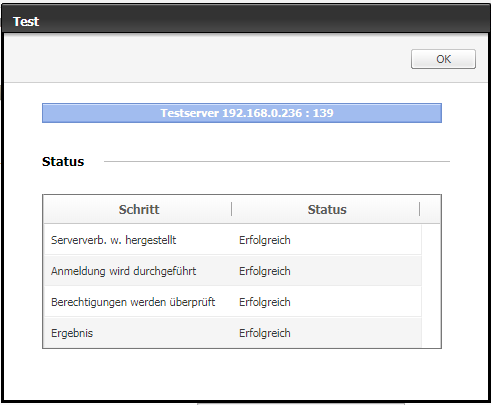Click Erfolgreich status for Serververb. row
Image resolution: width=491 pixels, height=405 pixels.
click(x=265, y=240)
